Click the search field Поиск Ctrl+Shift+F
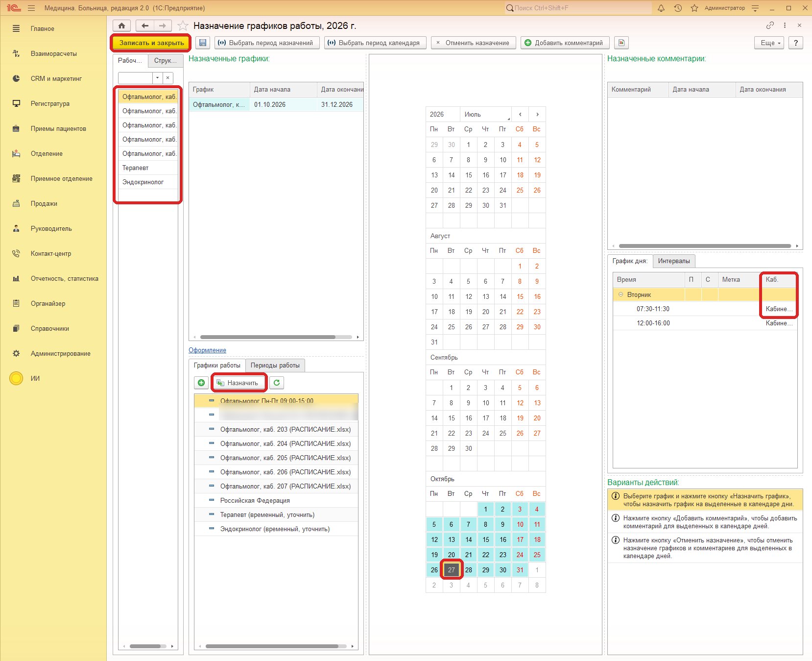Screen dimensions: 812x661 pyautogui.click(x=578, y=8)
